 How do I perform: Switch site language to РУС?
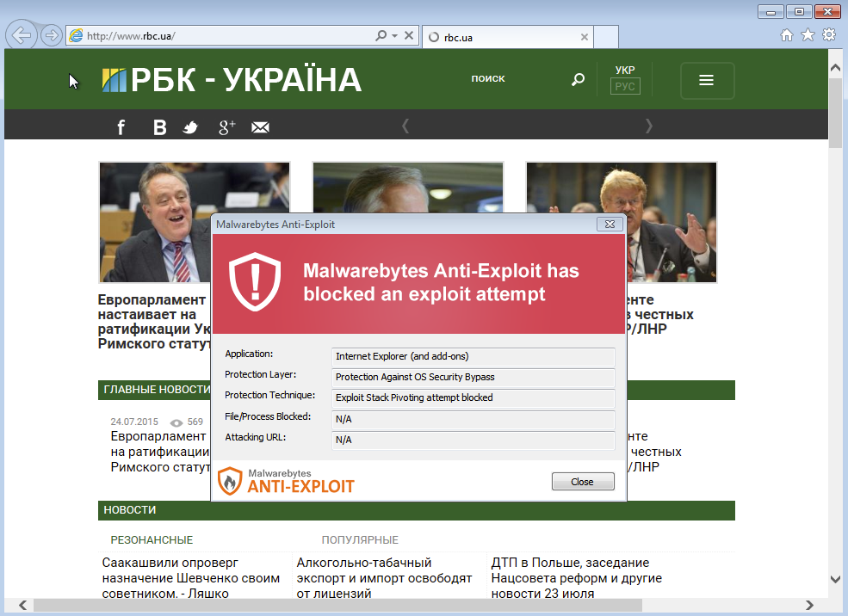click(x=625, y=87)
